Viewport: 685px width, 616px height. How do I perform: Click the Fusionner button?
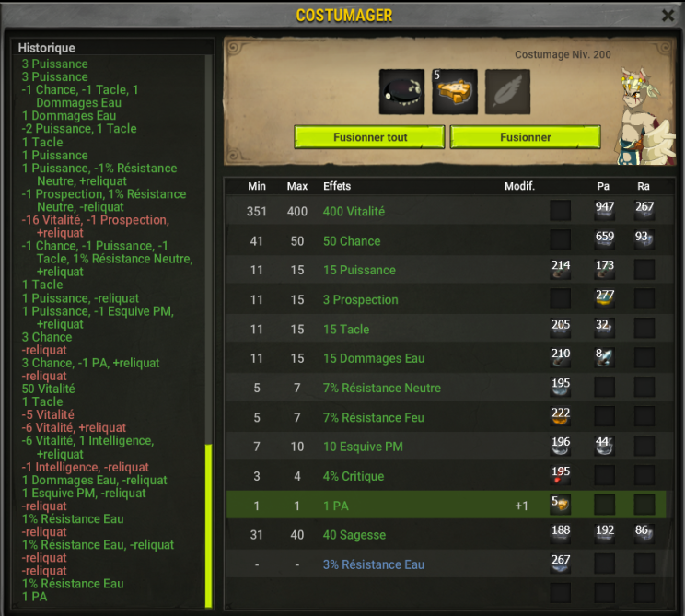click(525, 137)
